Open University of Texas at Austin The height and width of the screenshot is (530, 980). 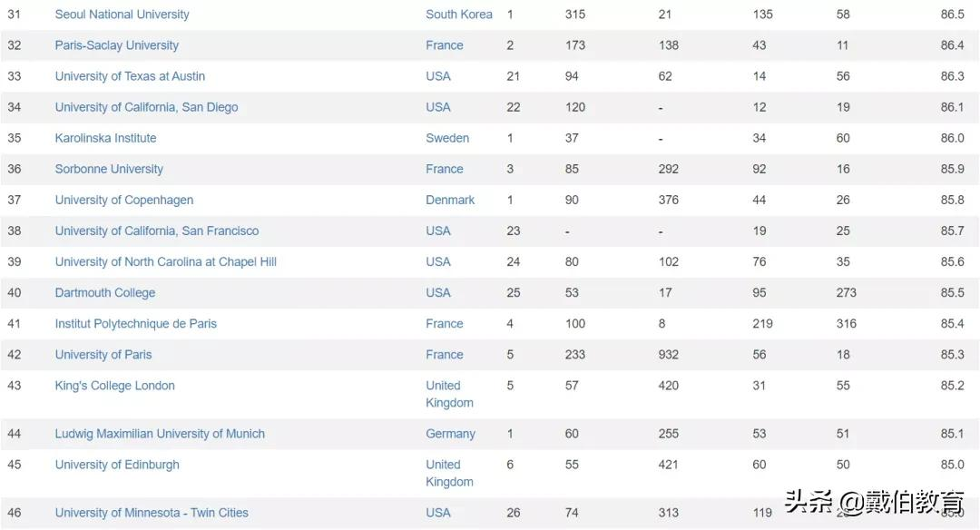tap(130, 76)
